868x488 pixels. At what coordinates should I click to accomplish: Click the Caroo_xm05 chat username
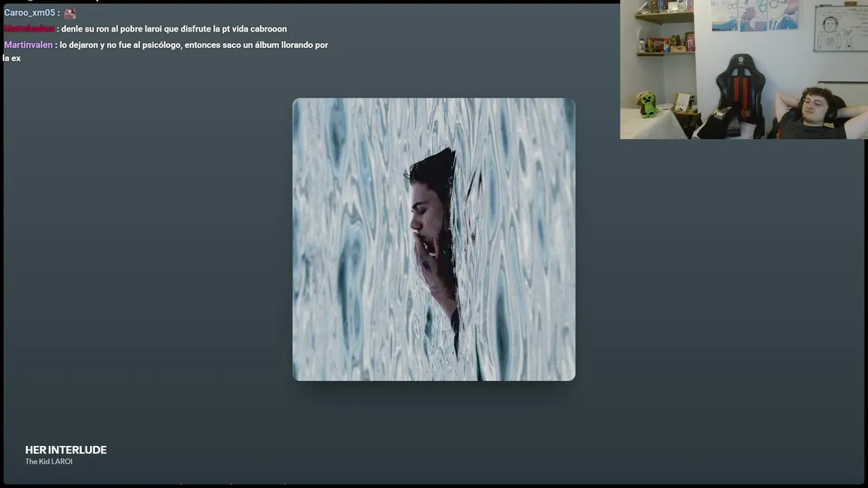click(x=29, y=13)
